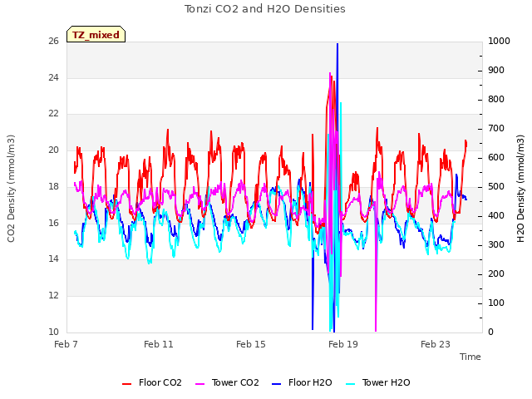
Task: Click the 26 value on left axis
Action: click(53, 42)
